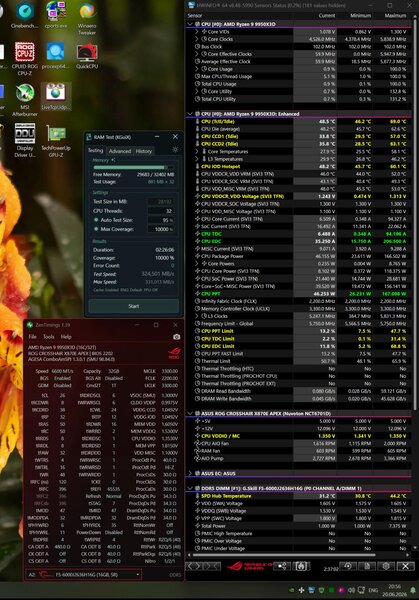
Task: Click the Start button in RAM Test
Action: click(134, 306)
